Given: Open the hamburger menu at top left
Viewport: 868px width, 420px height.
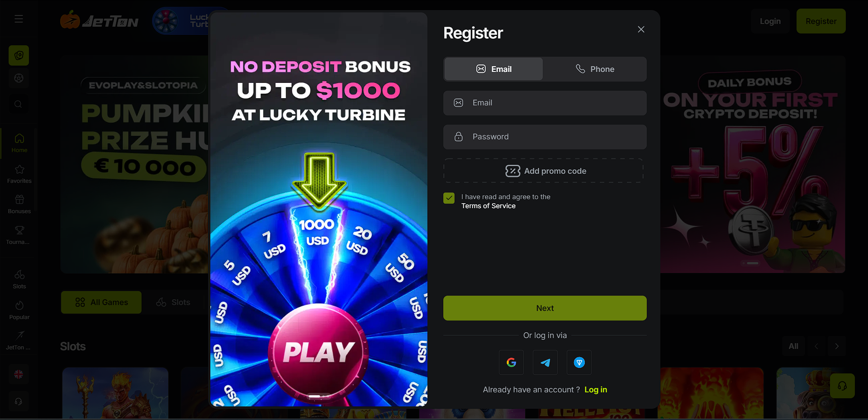Looking at the screenshot, I should (x=19, y=19).
